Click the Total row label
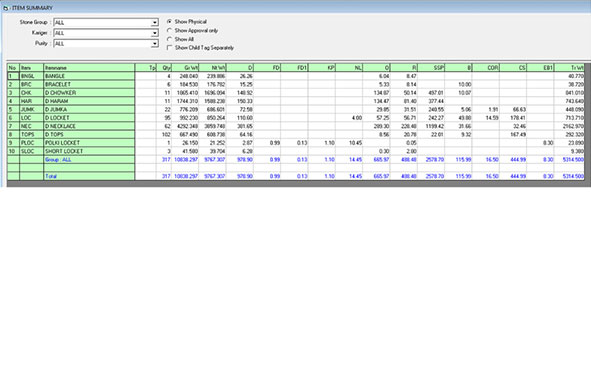The height and width of the screenshot is (369, 591). 51,176
